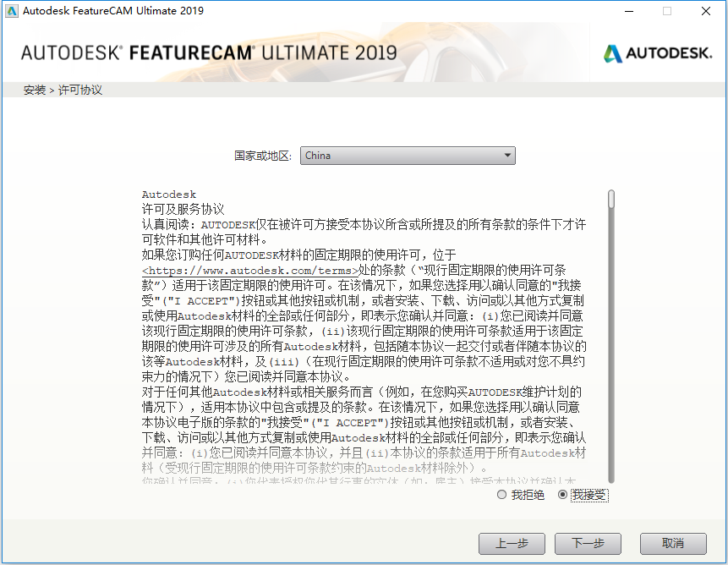Click the Autodesk FeatureCAM title bar icon
728x565 pixels.
[11, 11]
